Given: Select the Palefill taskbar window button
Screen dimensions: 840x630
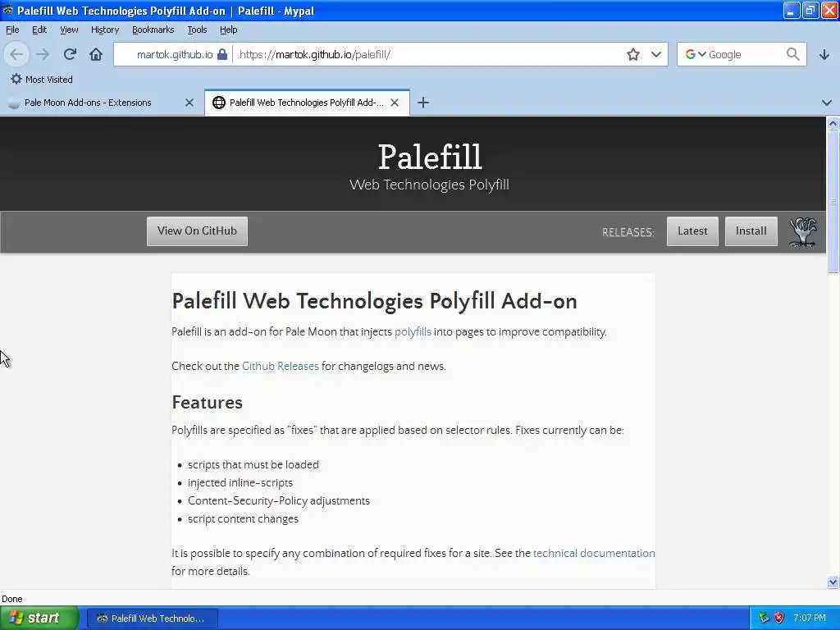Looking at the screenshot, I should point(152,619).
